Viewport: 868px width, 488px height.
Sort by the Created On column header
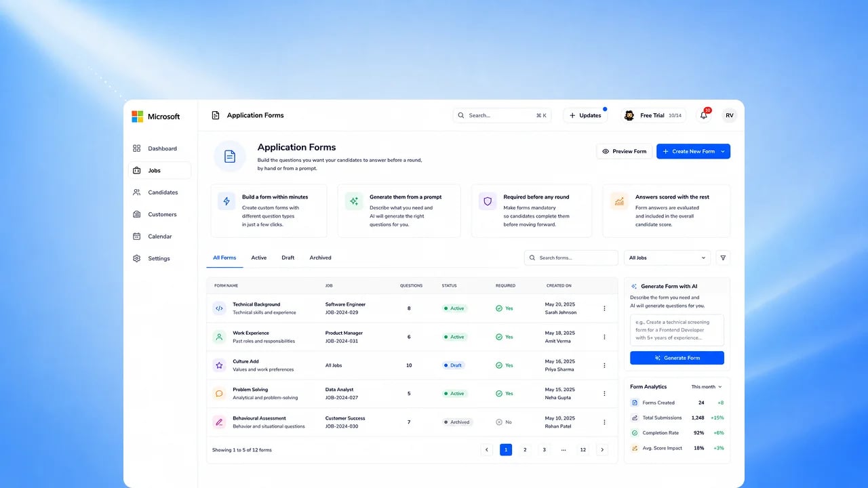click(x=559, y=285)
